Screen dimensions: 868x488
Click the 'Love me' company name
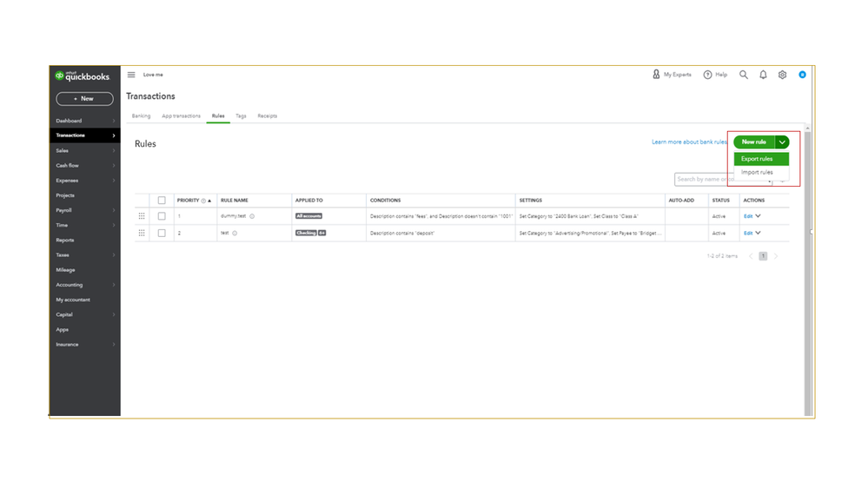[x=153, y=75]
